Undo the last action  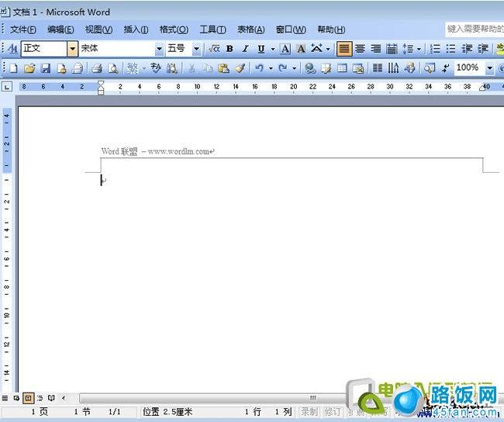[260, 68]
